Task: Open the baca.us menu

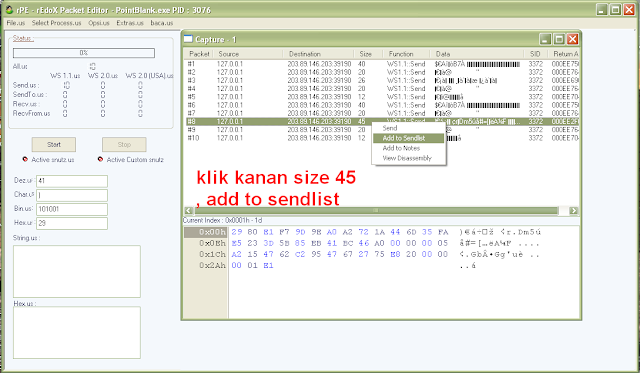Action: (162, 23)
